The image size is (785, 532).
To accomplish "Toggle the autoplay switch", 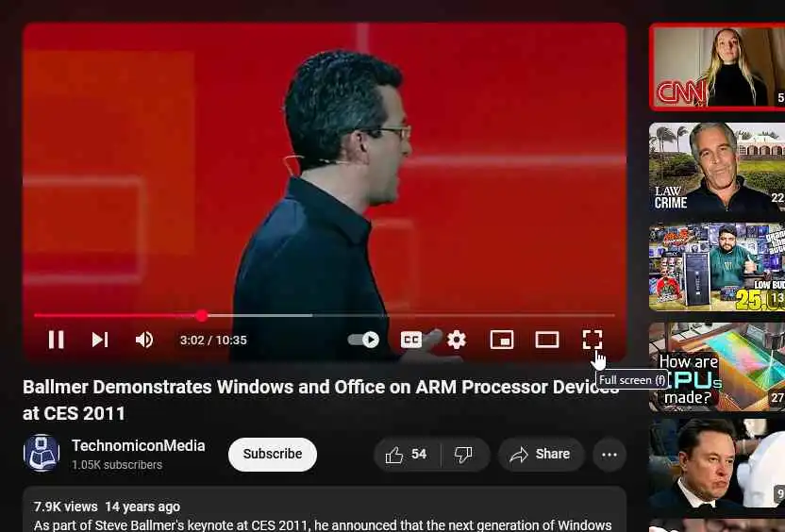I will point(363,340).
